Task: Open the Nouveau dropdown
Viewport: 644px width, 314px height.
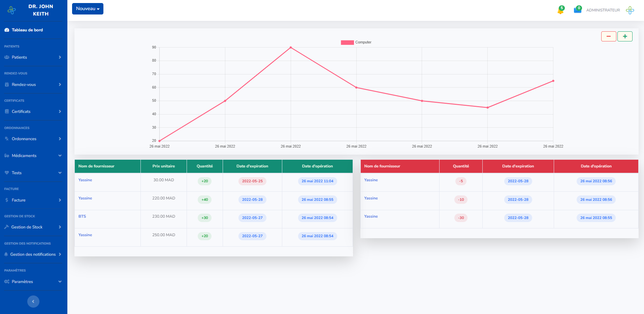Action: (x=88, y=9)
